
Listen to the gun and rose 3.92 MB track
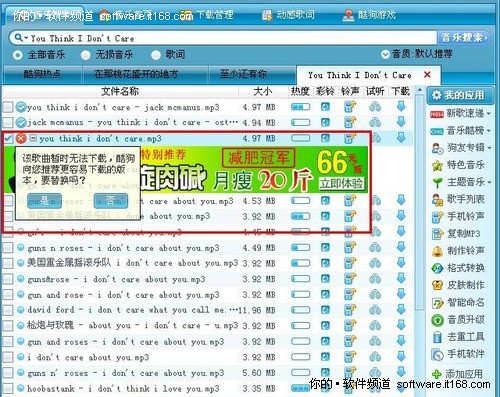click(x=375, y=294)
